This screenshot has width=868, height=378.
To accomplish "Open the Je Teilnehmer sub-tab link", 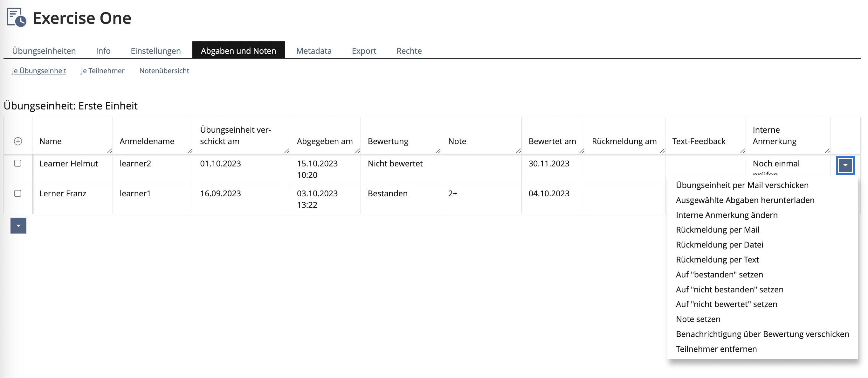I will point(102,70).
